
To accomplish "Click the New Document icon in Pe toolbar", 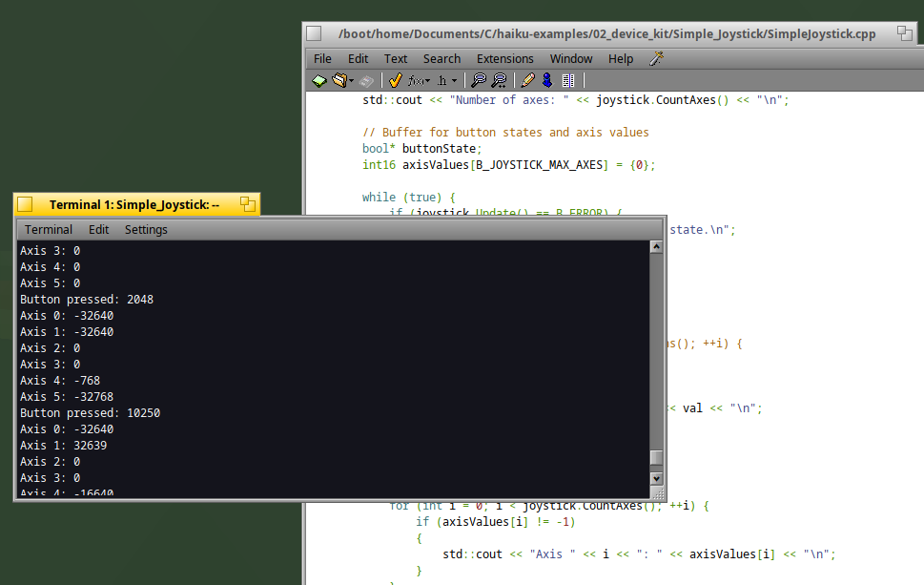I will point(318,80).
